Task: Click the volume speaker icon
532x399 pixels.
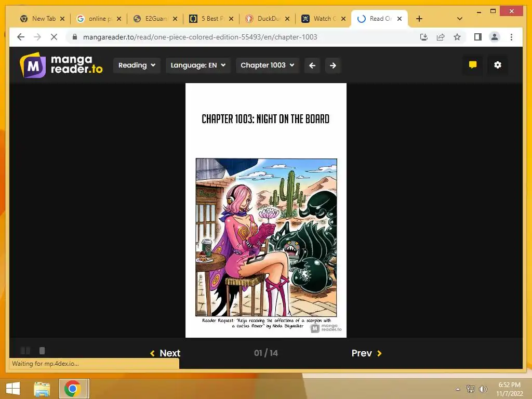Action: pos(483,389)
